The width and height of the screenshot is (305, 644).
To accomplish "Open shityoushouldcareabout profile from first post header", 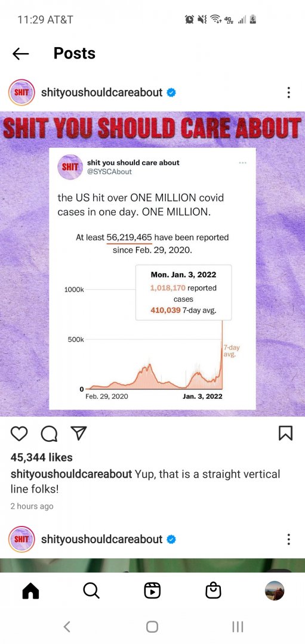I will pyautogui.click(x=101, y=92).
